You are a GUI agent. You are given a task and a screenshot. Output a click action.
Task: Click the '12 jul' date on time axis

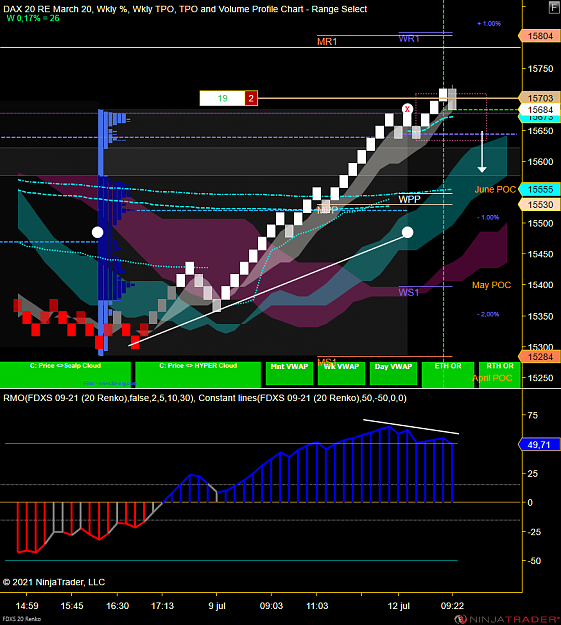[399, 606]
